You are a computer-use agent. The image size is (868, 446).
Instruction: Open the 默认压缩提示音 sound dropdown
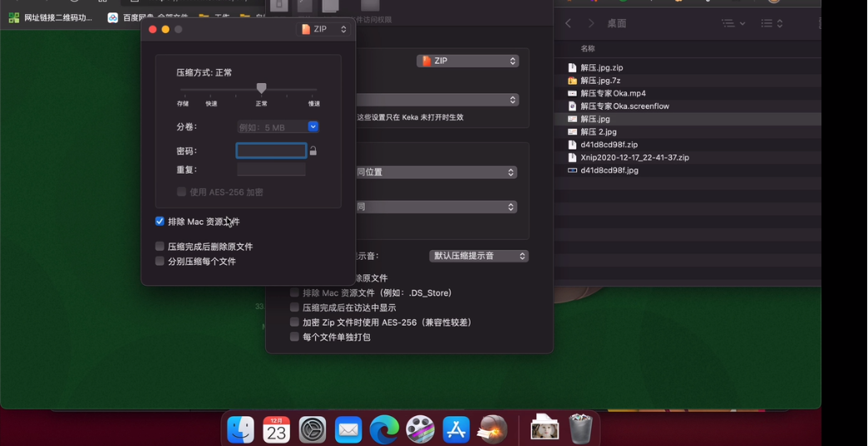point(479,256)
